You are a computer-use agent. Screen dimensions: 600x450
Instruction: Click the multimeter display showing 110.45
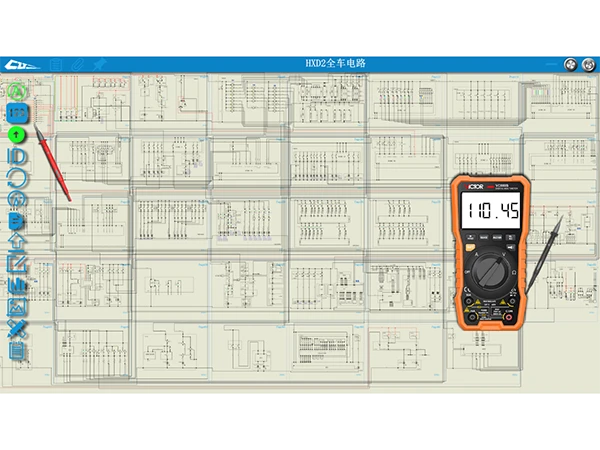[493, 211]
